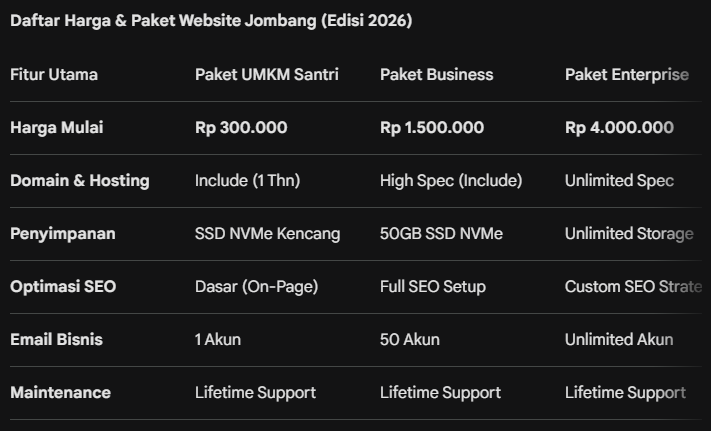Click the 'Paket Enterprise' column header
Viewport: 711px width, 431px height.
[626, 74]
